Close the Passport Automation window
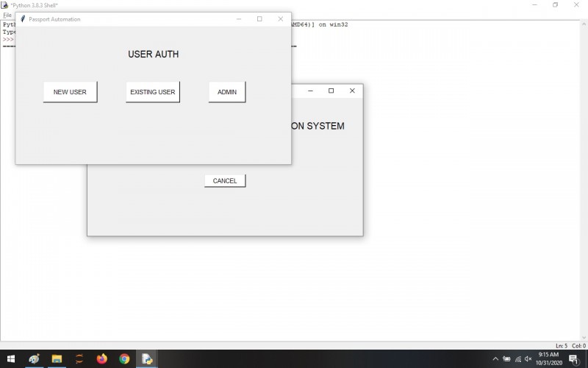This screenshot has width=588, height=368. pyautogui.click(x=281, y=19)
